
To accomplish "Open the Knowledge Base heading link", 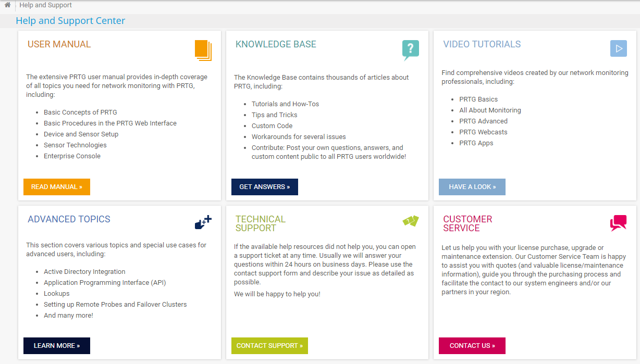I will pos(276,44).
